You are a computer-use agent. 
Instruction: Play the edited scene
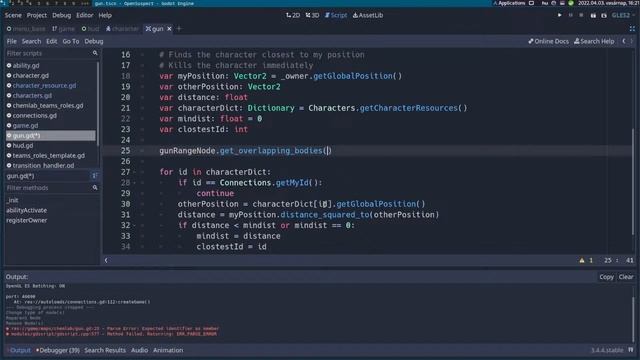(593, 15)
